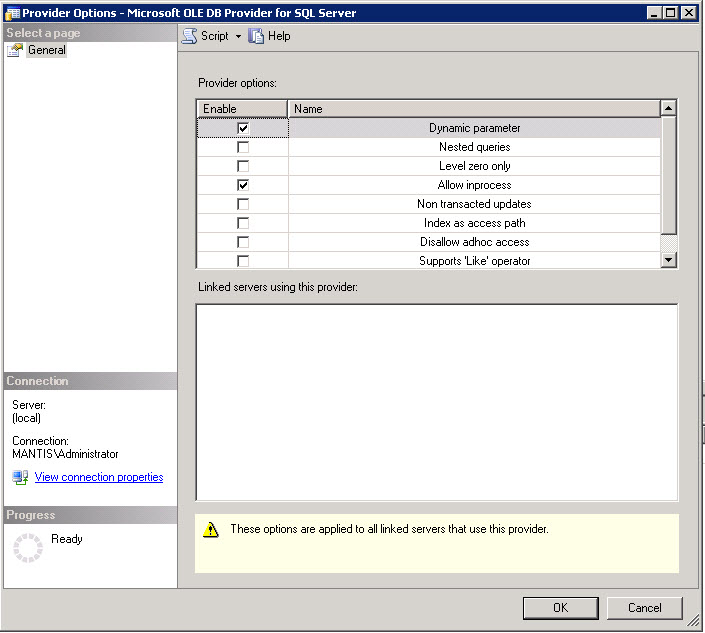Select the General page icon
Screen dimensions: 705x633
point(15,50)
